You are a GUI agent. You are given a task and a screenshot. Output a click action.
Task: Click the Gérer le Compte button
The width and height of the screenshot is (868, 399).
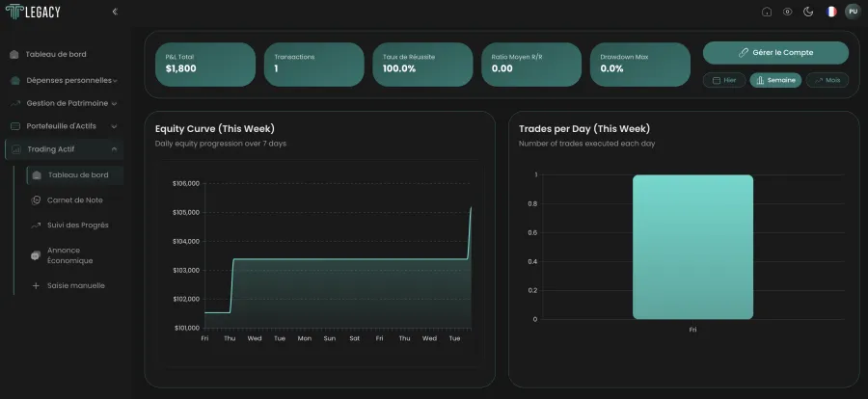(x=775, y=53)
